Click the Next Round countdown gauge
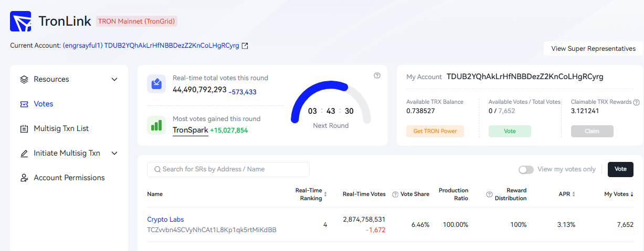 click(331, 104)
